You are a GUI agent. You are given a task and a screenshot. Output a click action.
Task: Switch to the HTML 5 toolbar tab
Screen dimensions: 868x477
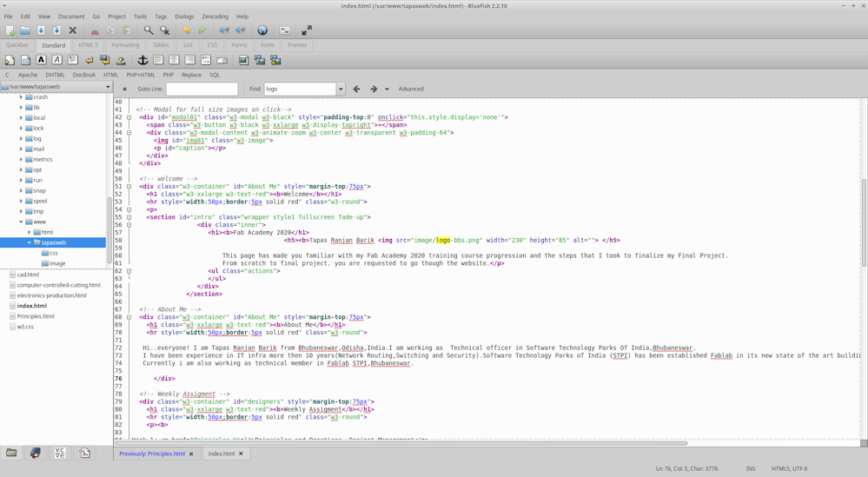(88, 45)
